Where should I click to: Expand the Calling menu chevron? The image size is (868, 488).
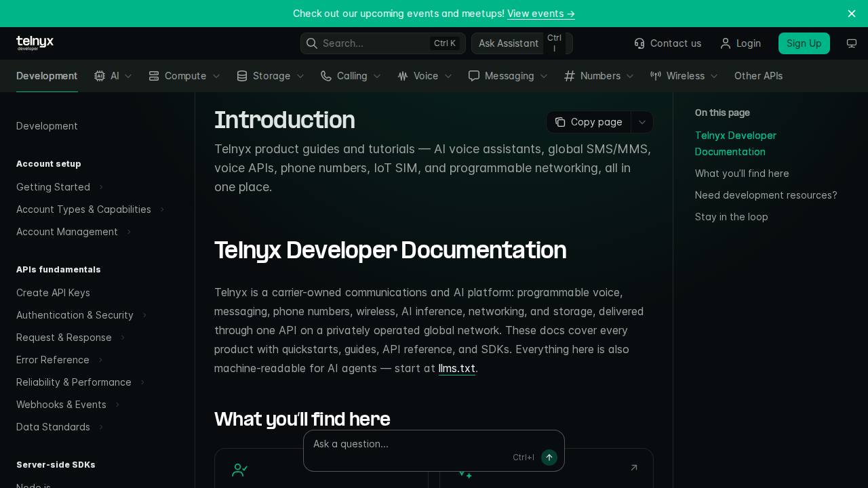[377, 76]
